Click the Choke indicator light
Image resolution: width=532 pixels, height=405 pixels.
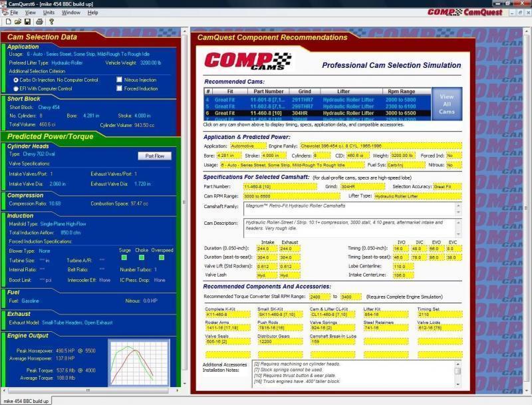[x=142, y=257]
